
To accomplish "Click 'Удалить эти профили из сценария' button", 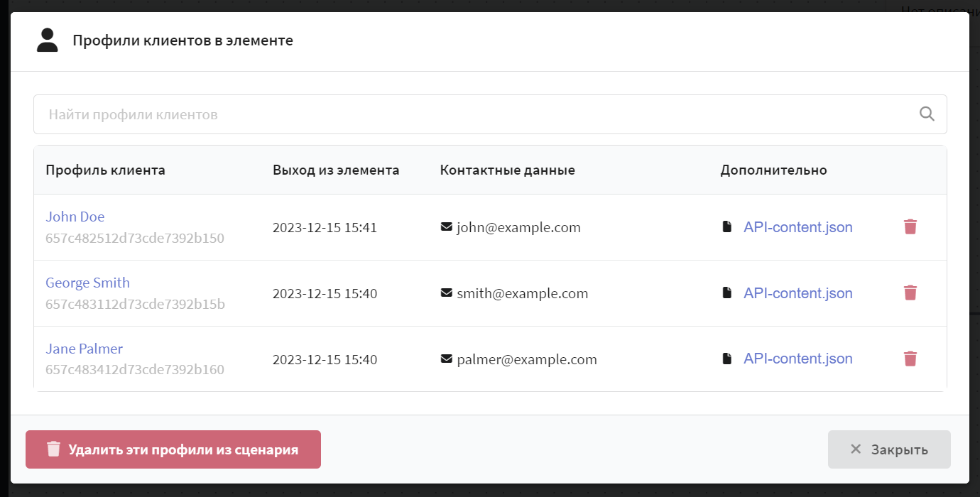I will pos(173,449).
